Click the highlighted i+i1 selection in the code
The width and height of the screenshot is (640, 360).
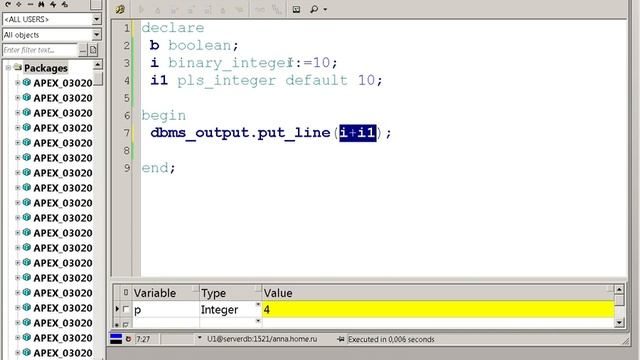pyautogui.click(x=358, y=133)
